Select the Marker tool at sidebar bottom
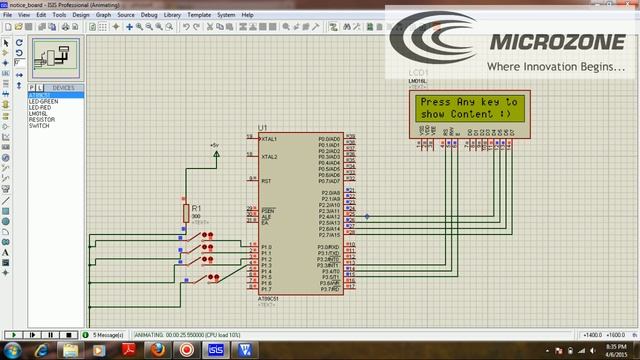Image resolution: width=640 pixels, height=360 pixels. click(6, 273)
